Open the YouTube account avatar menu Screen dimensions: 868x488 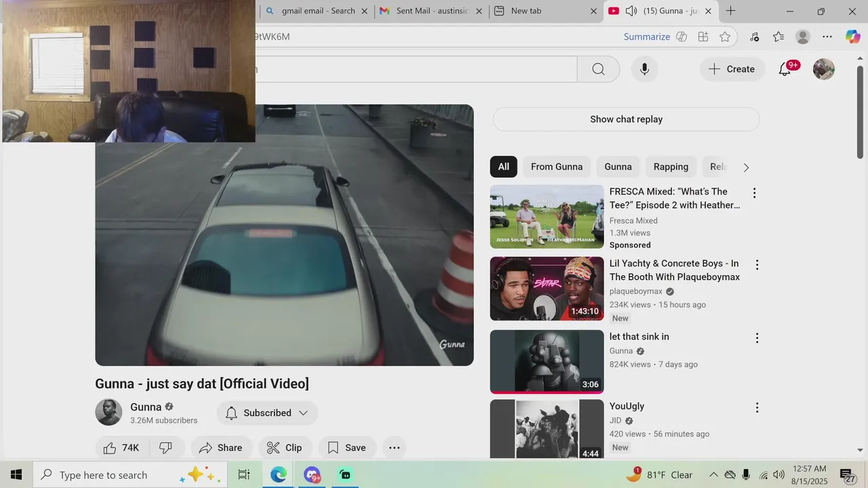pos(823,69)
